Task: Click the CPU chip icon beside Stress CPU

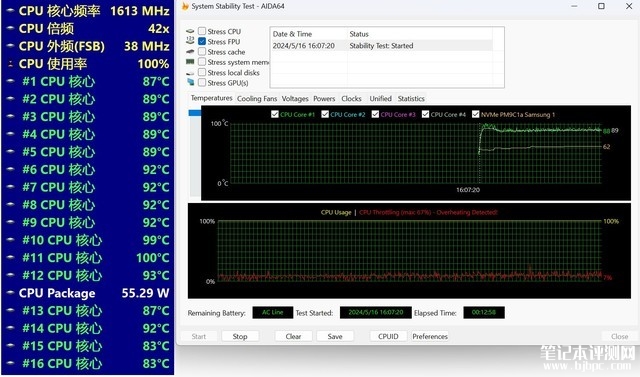Action: [x=190, y=31]
